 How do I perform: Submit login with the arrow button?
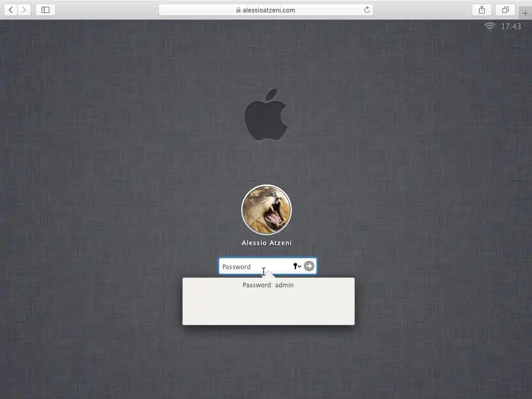tap(309, 266)
